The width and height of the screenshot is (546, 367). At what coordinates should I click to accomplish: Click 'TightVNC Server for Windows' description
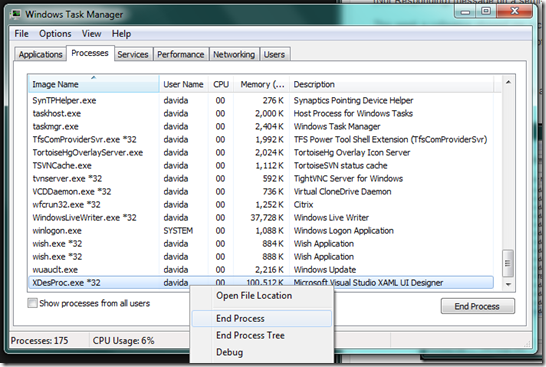click(x=348, y=179)
